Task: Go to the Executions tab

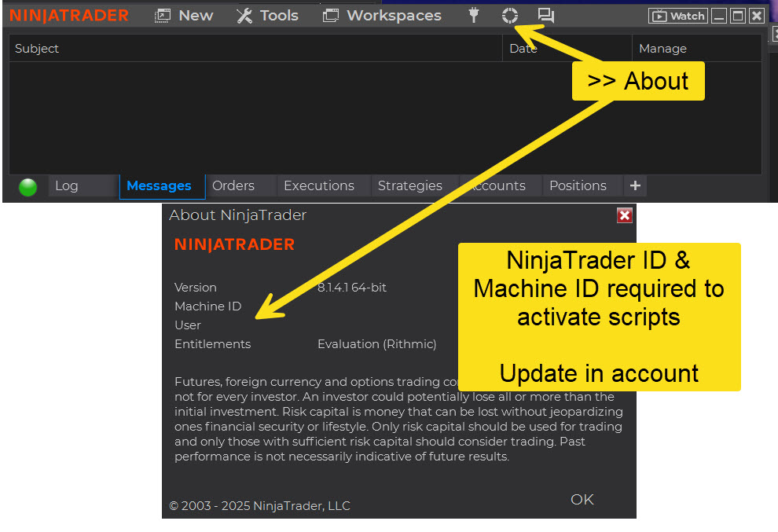Action: click(318, 186)
